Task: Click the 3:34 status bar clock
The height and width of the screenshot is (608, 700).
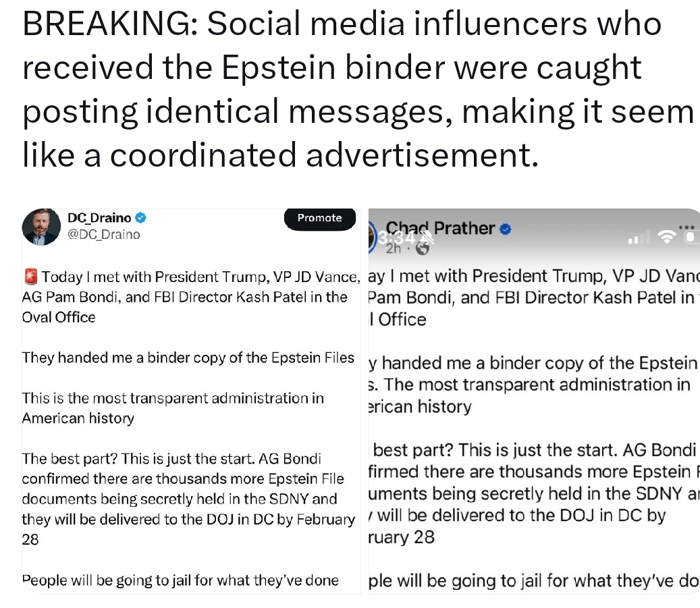Action: click(400, 237)
